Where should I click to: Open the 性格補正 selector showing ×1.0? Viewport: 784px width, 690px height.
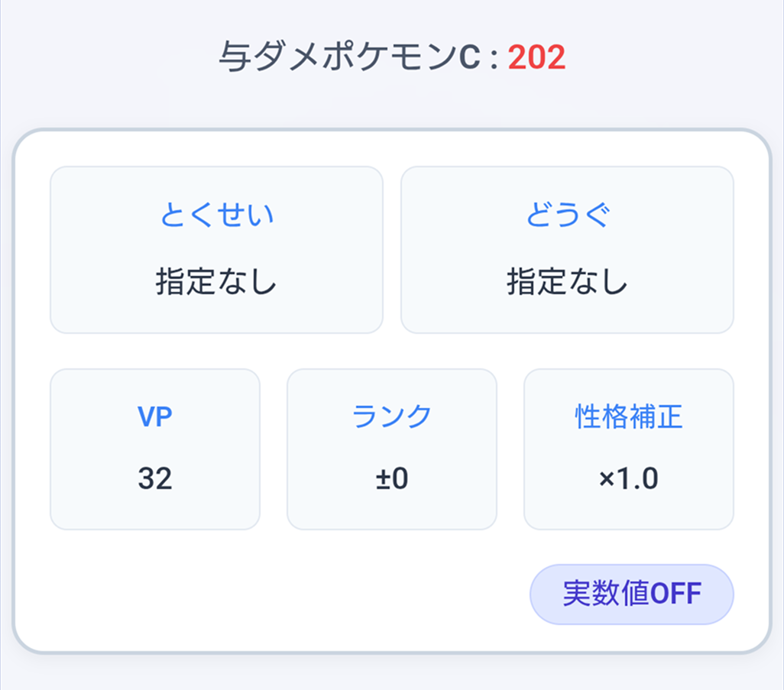(x=628, y=449)
